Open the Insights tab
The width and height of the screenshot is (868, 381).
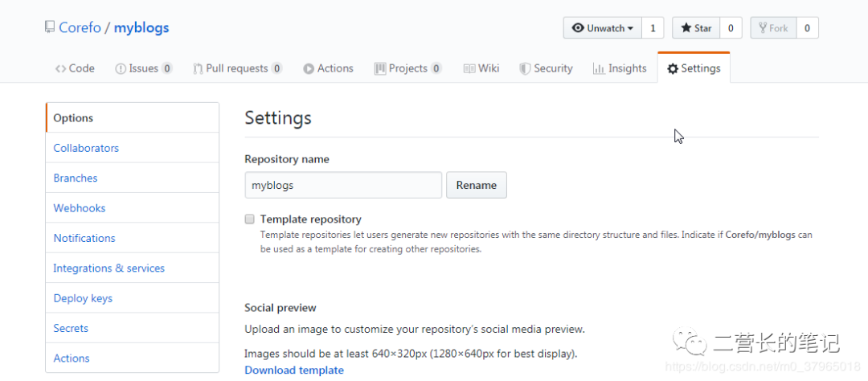[x=620, y=68]
